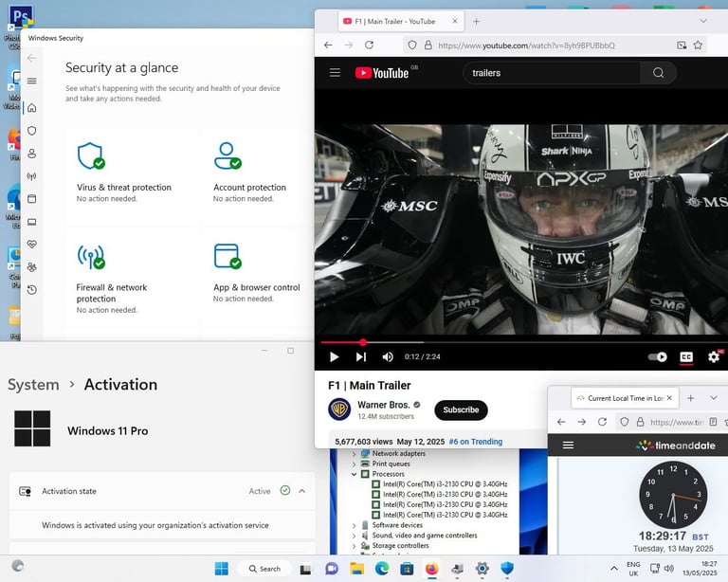Switch to Firefox in the taskbar
The image size is (728, 582).
[x=432, y=569]
